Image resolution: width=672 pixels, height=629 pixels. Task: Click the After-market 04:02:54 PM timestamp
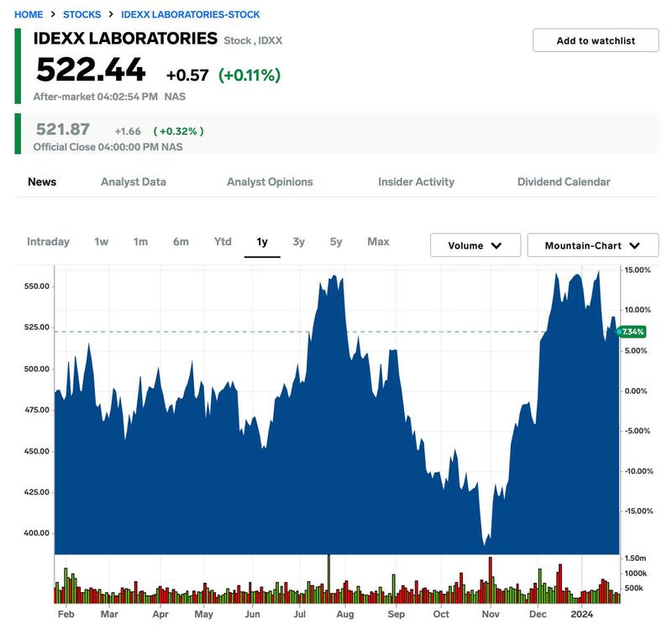pyautogui.click(x=96, y=97)
